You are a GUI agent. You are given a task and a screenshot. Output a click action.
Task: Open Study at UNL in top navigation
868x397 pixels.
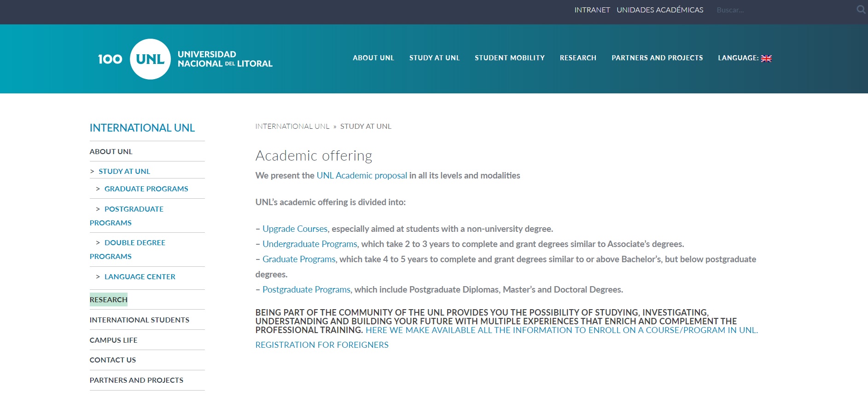[x=434, y=58]
